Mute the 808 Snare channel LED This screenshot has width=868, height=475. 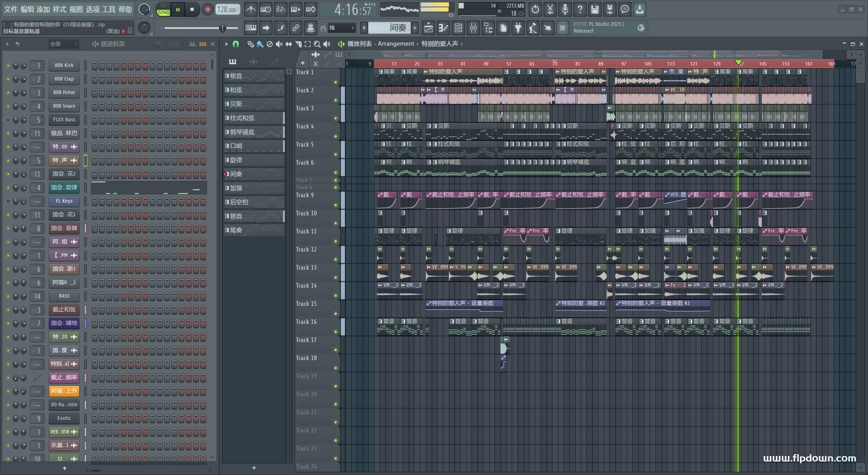(x=8, y=106)
